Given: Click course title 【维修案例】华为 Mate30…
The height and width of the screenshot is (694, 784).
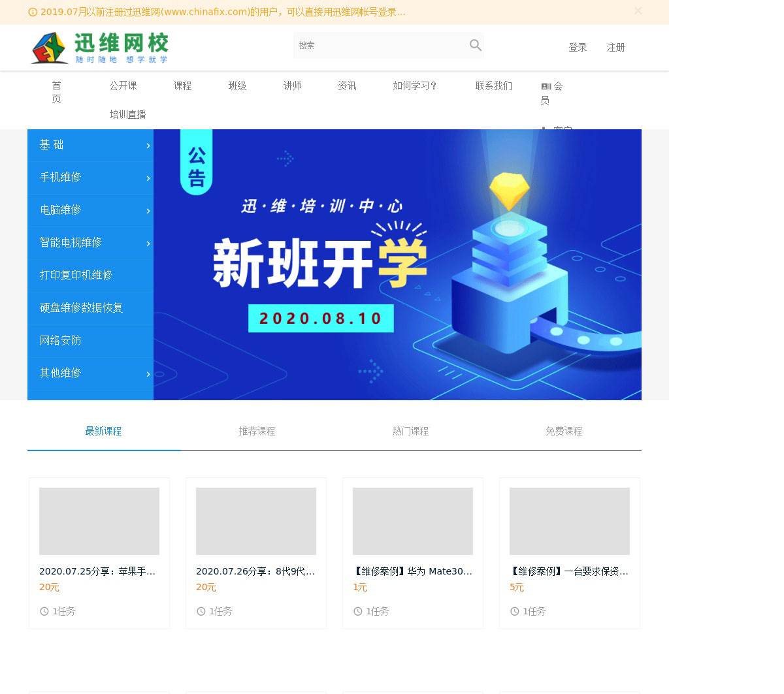Looking at the screenshot, I should click(412, 571).
